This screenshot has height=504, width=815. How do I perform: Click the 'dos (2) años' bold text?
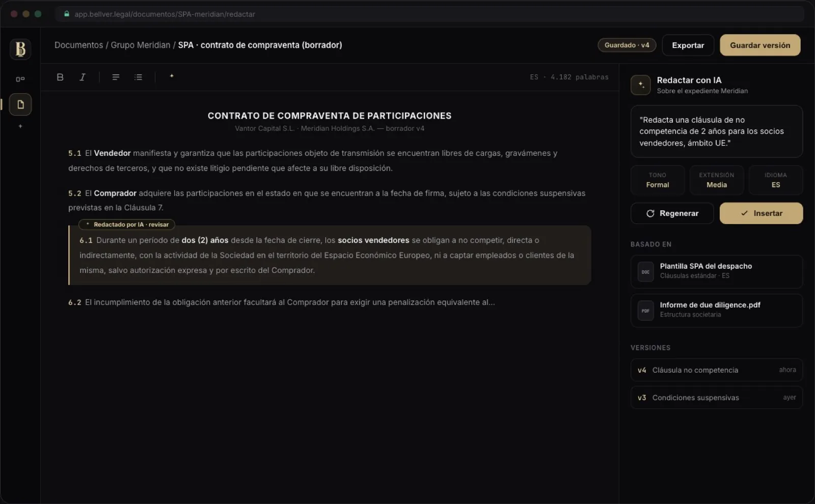205,240
